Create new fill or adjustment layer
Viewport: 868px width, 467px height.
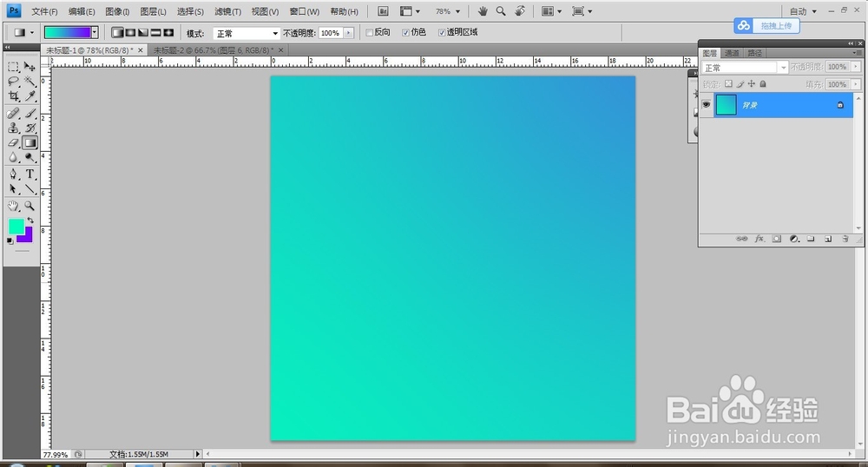[794, 239]
